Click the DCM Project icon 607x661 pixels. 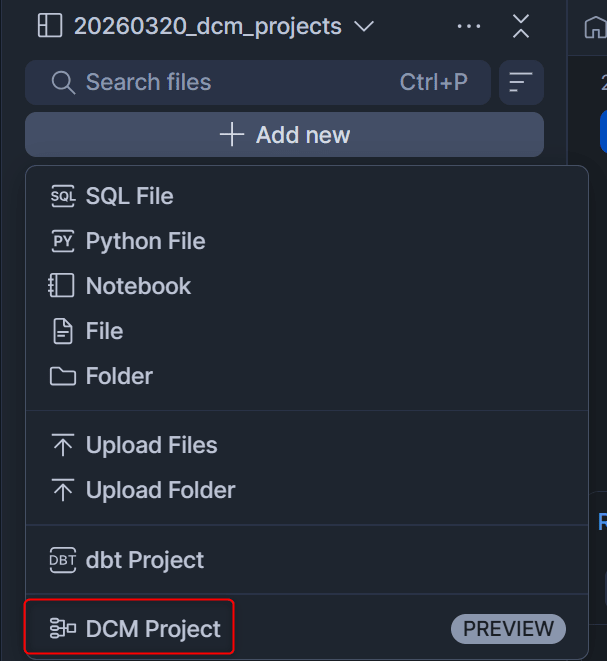(62, 629)
